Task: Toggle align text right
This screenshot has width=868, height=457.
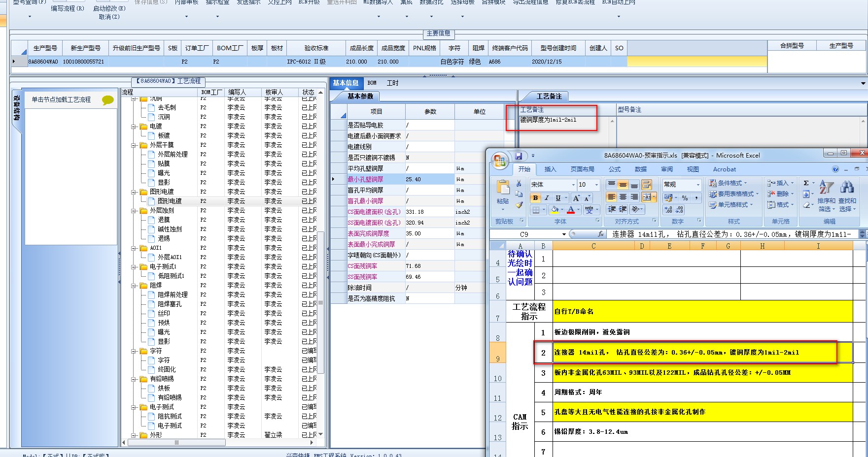Action: click(634, 197)
